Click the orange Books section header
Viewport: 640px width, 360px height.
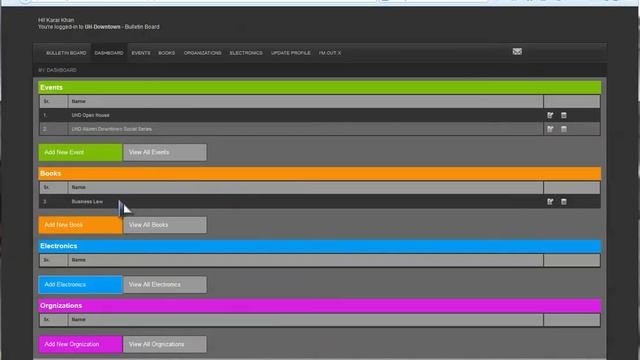pos(320,173)
